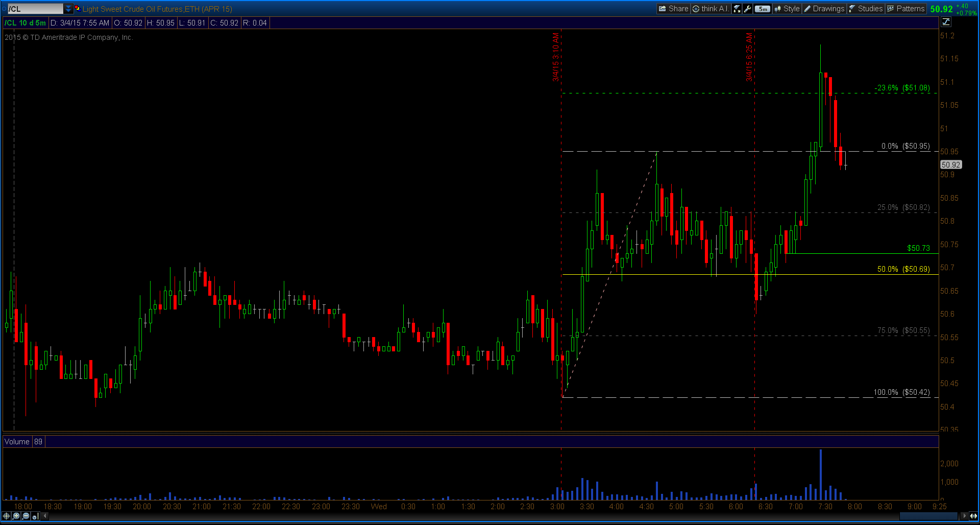Open the Patterns menu
980x525 pixels.
tap(906, 9)
